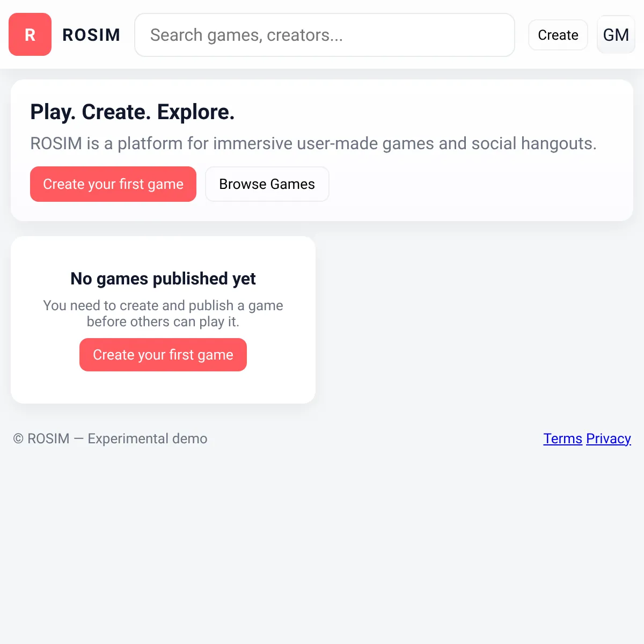Open Browse Games

click(x=267, y=184)
